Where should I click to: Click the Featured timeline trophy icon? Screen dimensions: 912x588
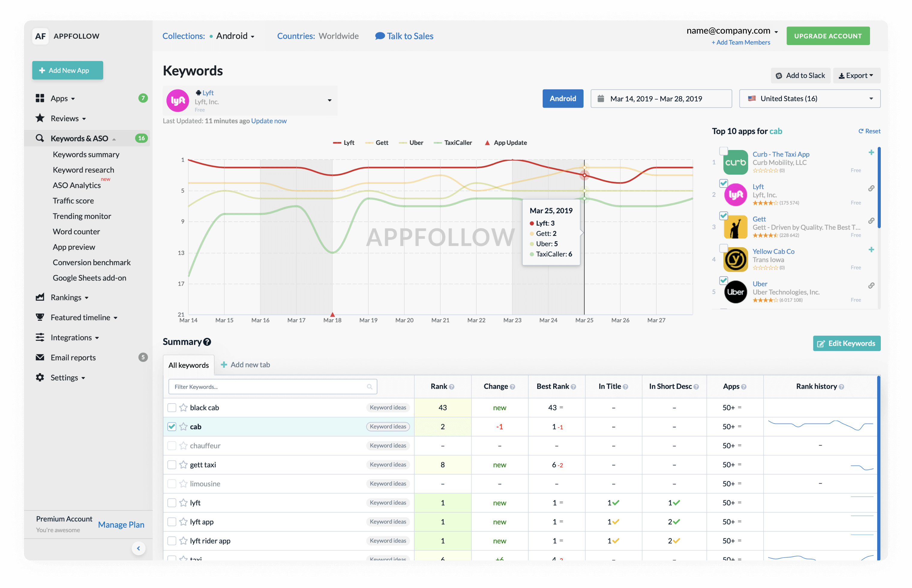pyautogui.click(x=40, y=317)
